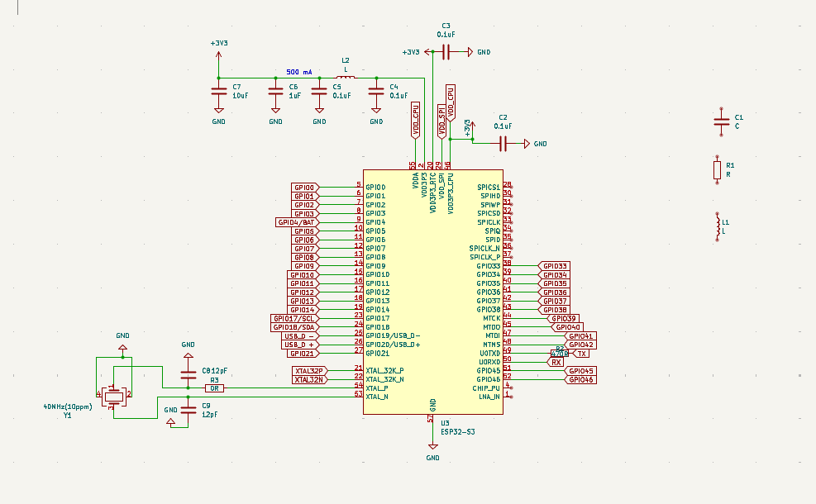Image resolution: width=816 pixels, height=504 pixels.
Task: Select the 470R resistor R2 on TX line
Action: click(559, 353)
